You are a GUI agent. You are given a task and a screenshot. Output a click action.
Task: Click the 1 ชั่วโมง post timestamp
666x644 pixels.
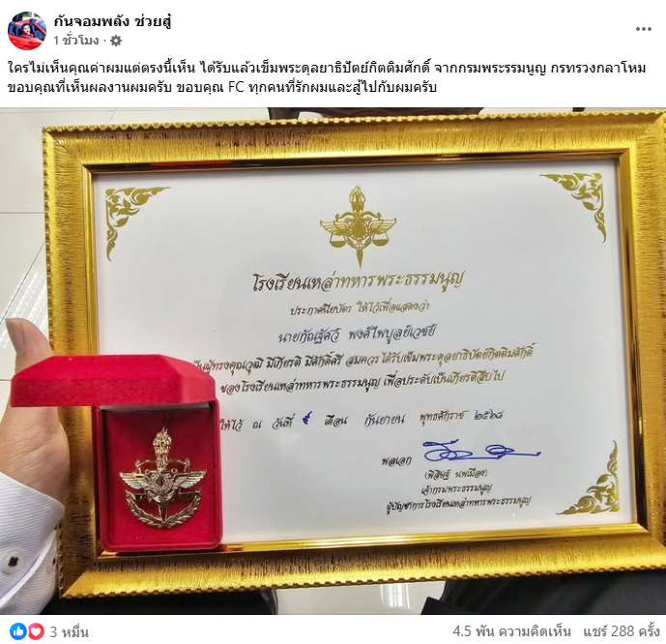76,41
